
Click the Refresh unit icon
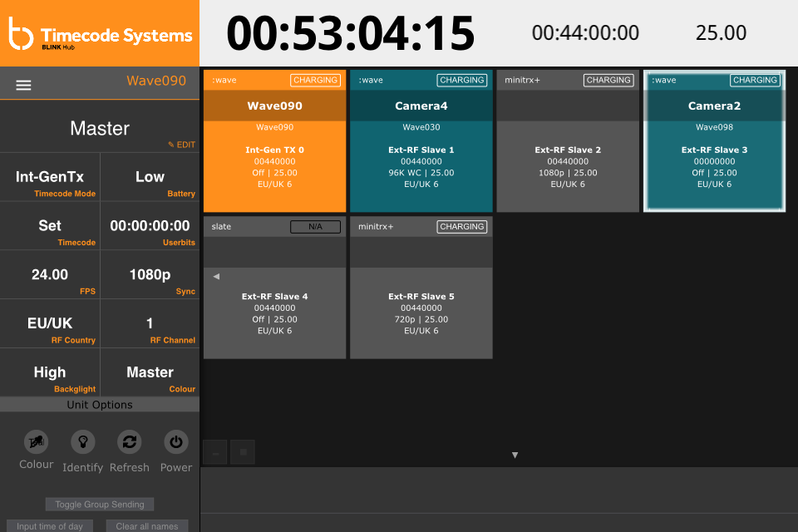point(130,442)
